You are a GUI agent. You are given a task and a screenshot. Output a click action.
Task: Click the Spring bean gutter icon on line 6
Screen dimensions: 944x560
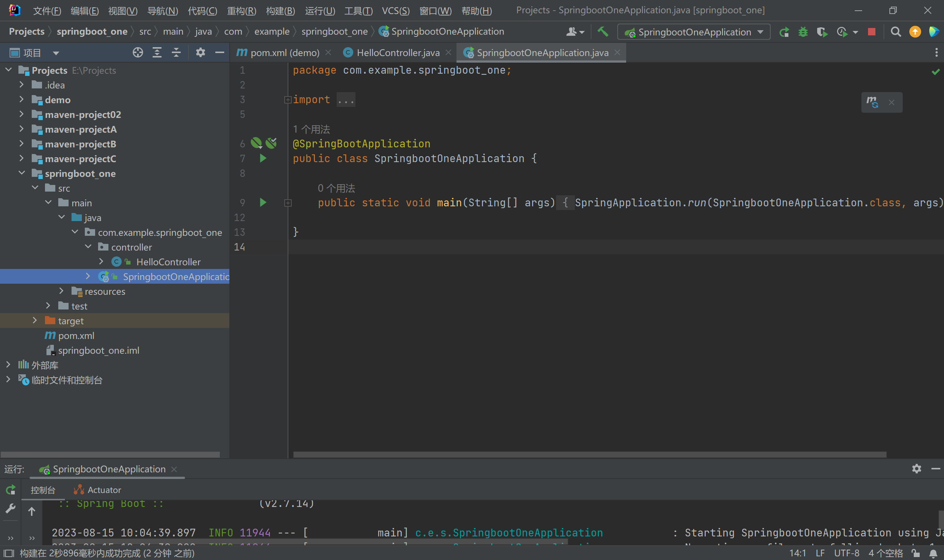tap(256, 143)
